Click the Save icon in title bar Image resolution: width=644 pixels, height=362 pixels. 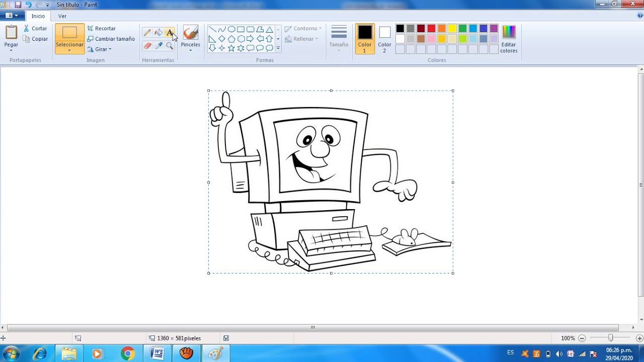coord(18,5)
